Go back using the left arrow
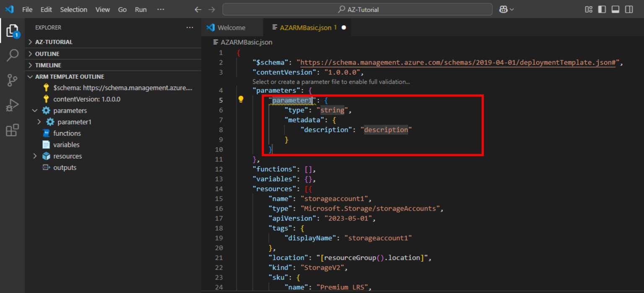The height and width of the screenshot is (293, 644). [198, 9]
